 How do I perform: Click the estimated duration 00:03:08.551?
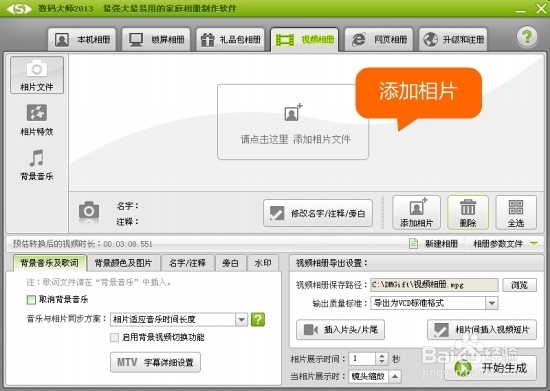(128, 244)
